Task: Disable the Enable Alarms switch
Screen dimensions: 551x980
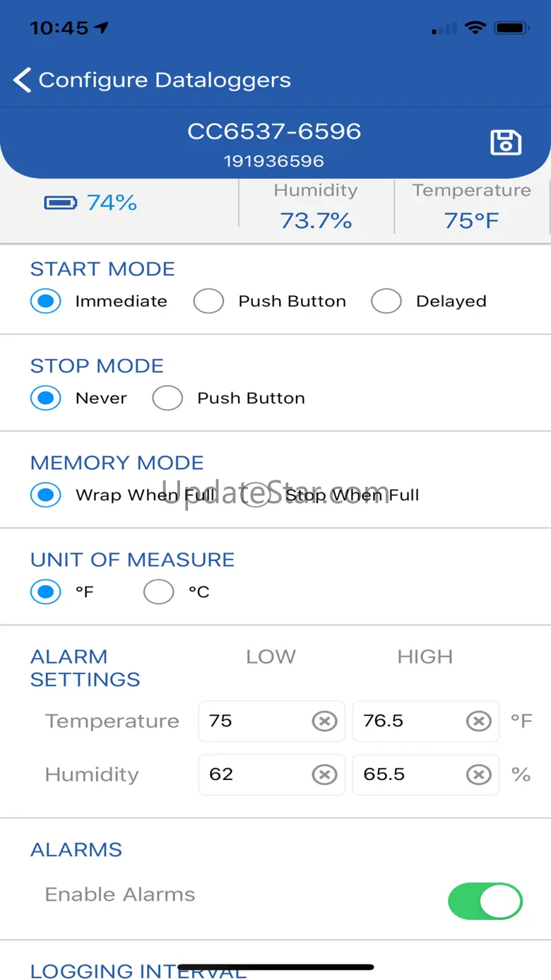Action: pyautogui.click(x=485, y=901)
